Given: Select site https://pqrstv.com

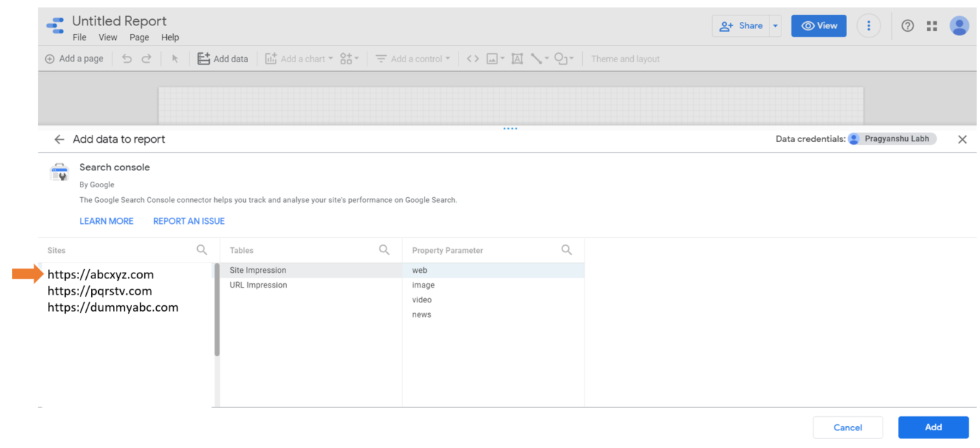Looking at the screenshot, I should pos(100,290).
